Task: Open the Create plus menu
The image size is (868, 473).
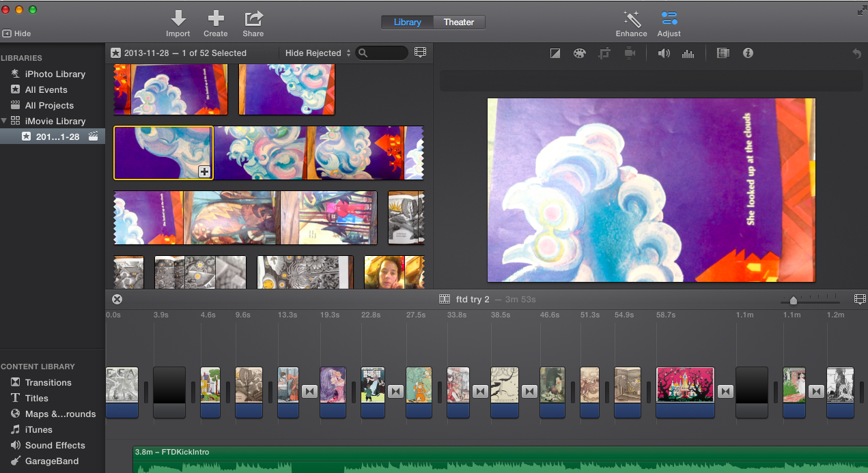Action: [x=216, y=18]
